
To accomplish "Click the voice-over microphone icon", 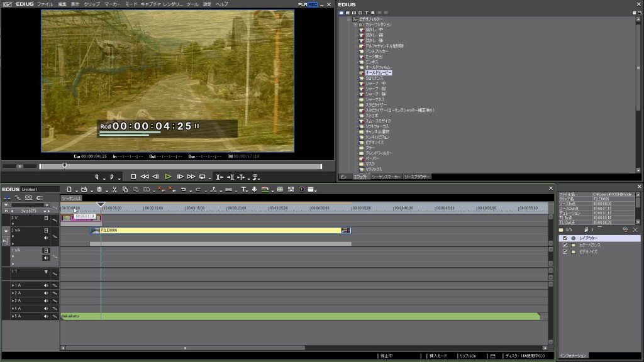I will [x=254, y=190].
